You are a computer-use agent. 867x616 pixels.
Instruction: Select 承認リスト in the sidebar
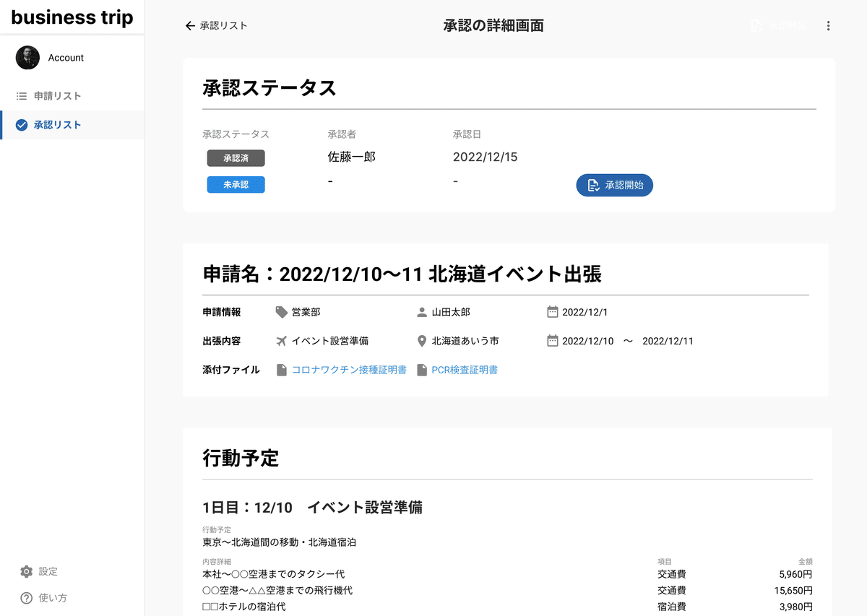(72, 125)
